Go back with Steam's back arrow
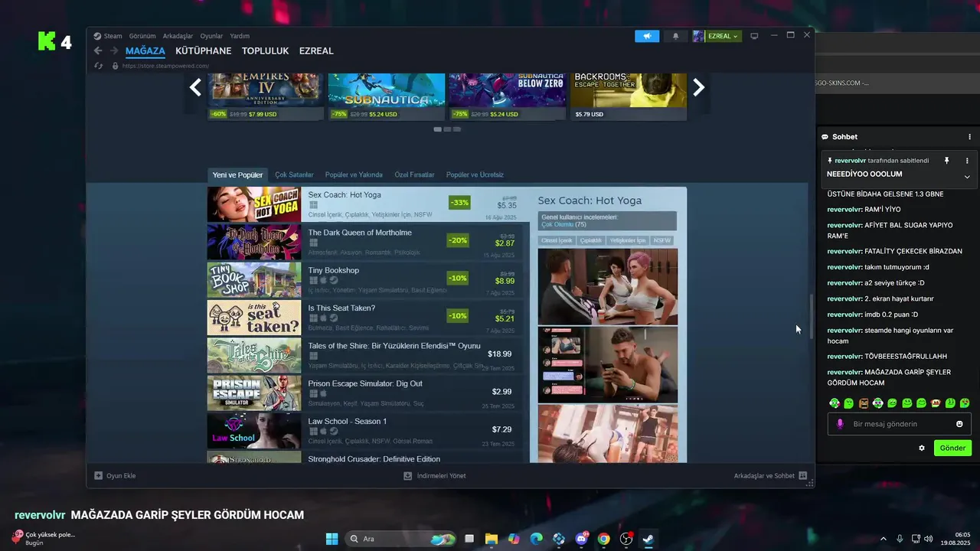The image size is (980, 551). pyautogui.click(x=98, y=51)
